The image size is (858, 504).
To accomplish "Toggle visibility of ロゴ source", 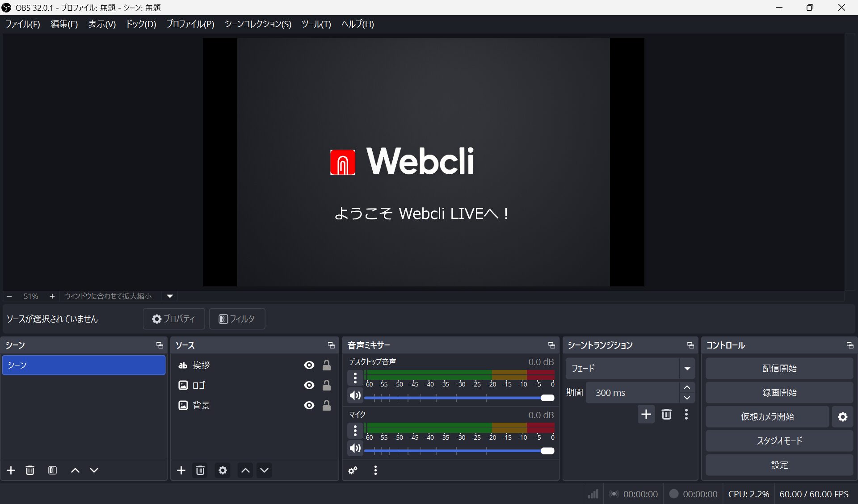I will pyautogui.click(x=309, y=385).
